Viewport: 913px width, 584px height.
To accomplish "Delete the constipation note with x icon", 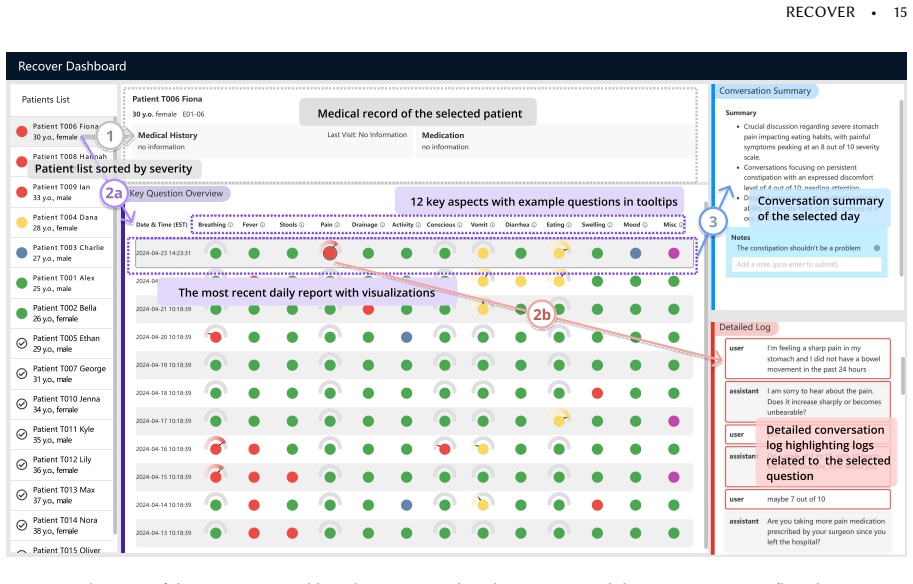I will click(877, 248).
